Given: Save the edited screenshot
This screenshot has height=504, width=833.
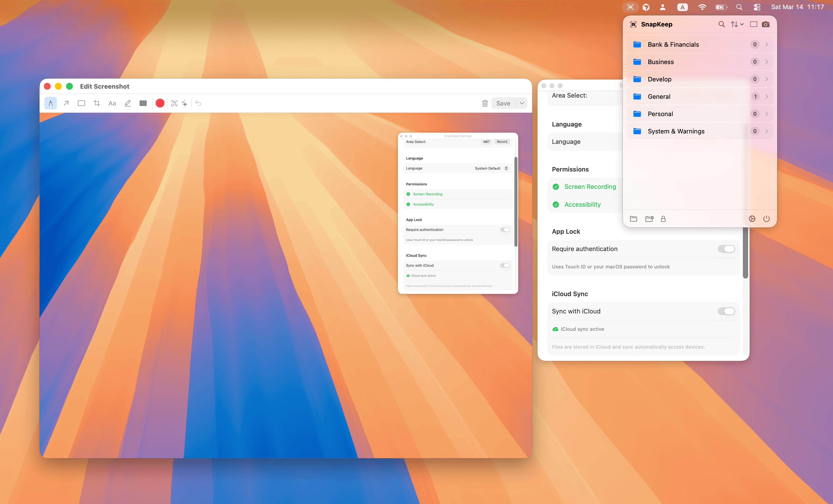Looking at the screenshot, I should click(503, 103).
